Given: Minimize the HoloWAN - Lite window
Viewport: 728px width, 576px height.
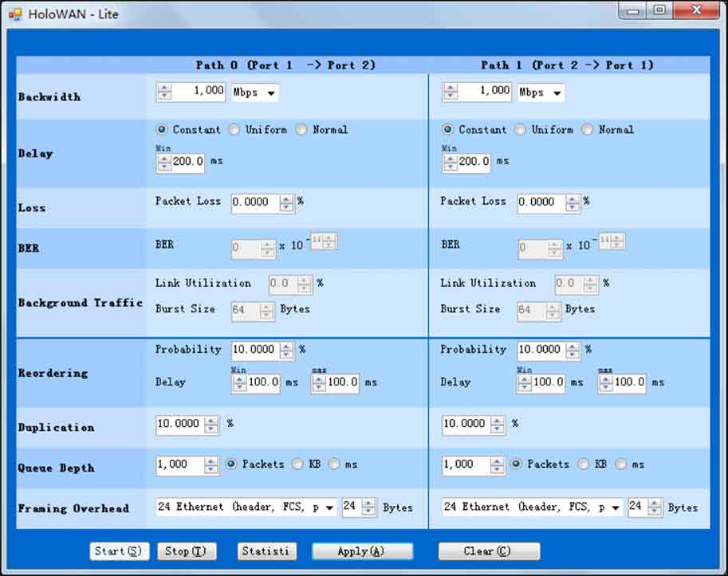Looking at the screenshot, I should tap(633, 10).
